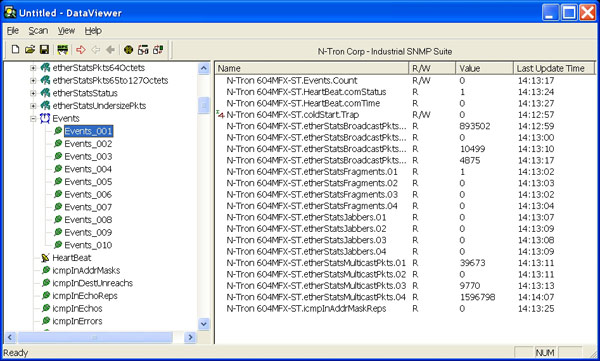Open the View menu

66,31
